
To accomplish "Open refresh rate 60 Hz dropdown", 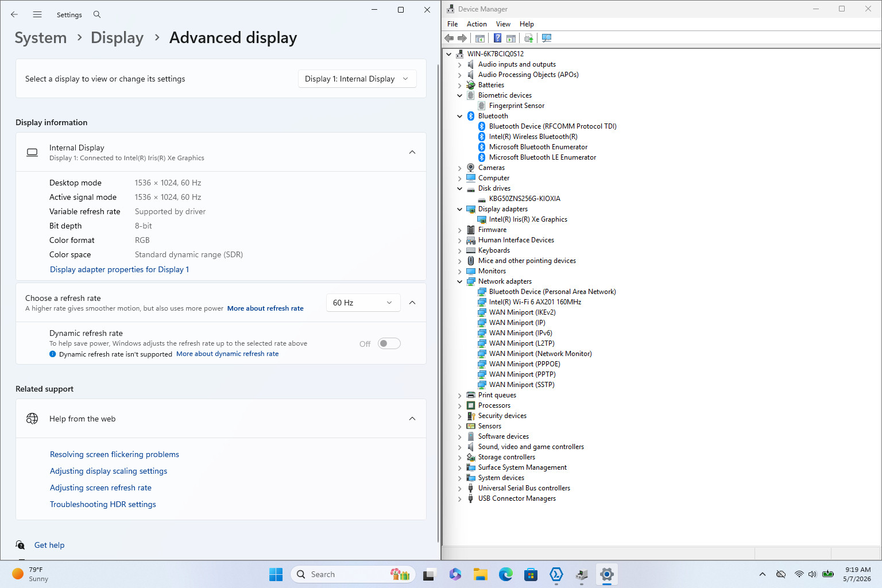I will (x=363, y=303).
